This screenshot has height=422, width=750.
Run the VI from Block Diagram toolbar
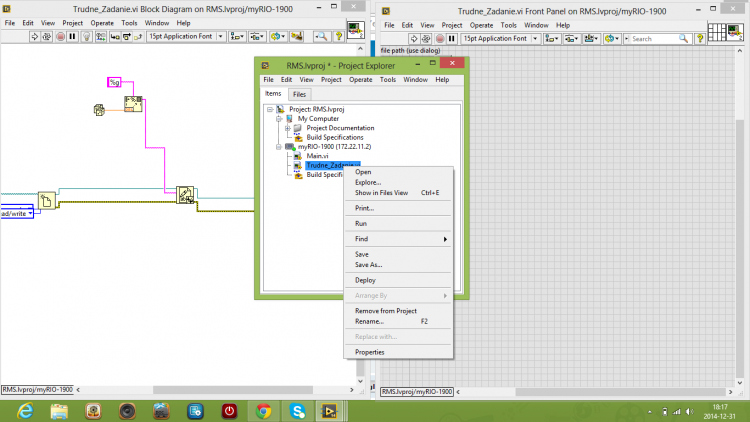[x=34, y=36]
